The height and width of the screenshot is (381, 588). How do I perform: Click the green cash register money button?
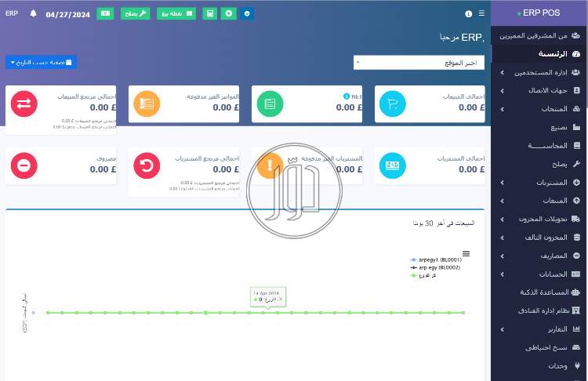tap(105, 13)
